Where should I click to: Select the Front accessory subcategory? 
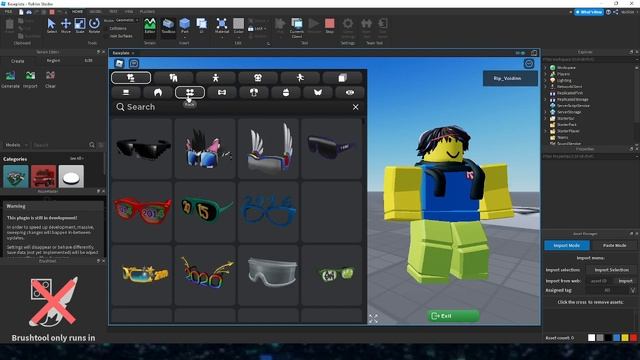pos(286,92)
